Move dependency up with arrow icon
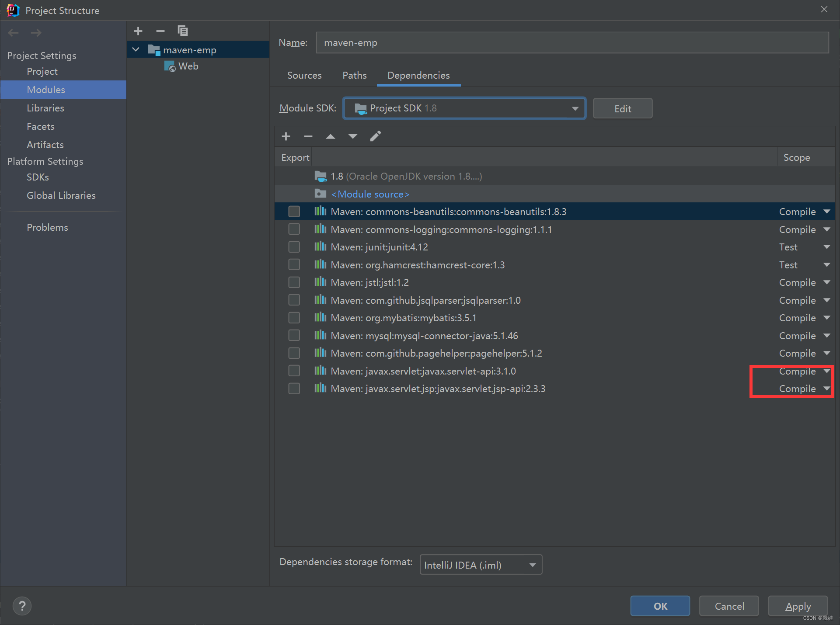 (331, 136)
